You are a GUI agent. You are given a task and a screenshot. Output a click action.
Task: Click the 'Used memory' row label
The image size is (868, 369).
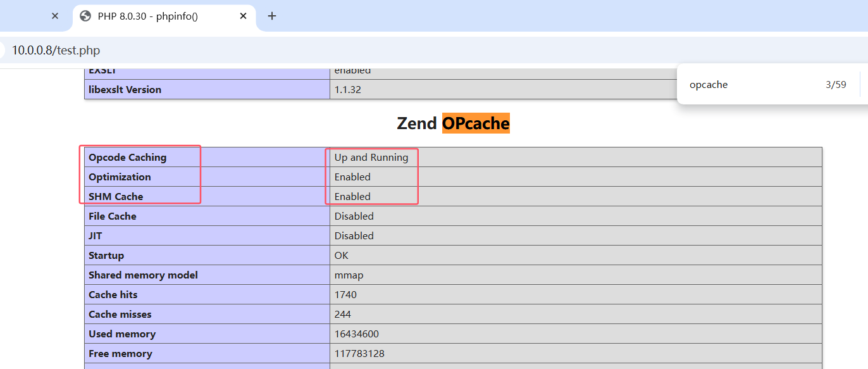point(122,334)
